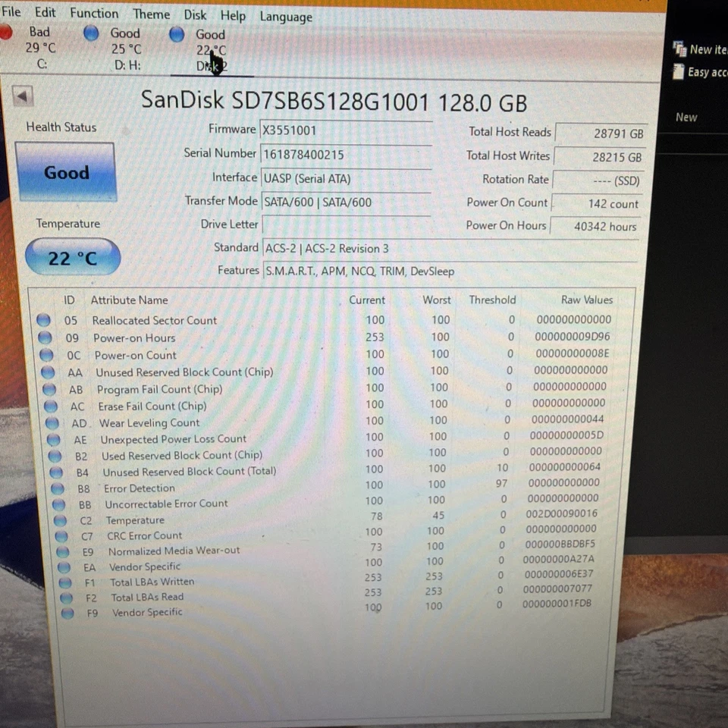Image resolution: width=728 pixels, height=728 pixels.
Task: Click the Disk 2 health status circle
Action: (x=177, y=33)
